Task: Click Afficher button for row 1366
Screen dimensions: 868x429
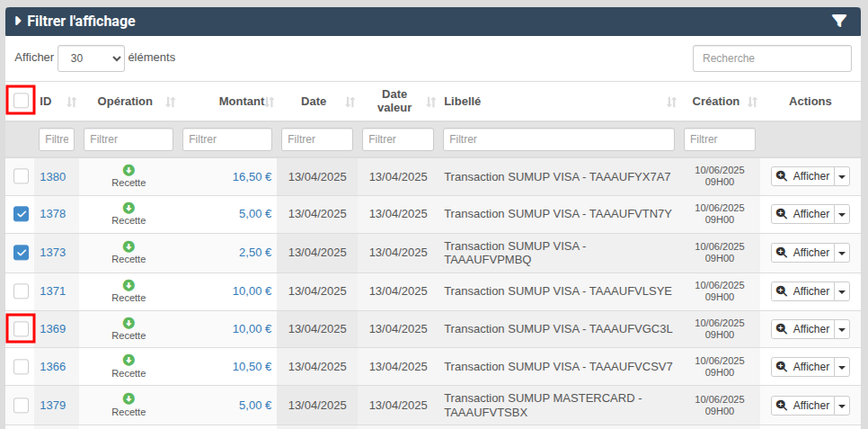Action: pyautogui.click(x=802, y=366)
